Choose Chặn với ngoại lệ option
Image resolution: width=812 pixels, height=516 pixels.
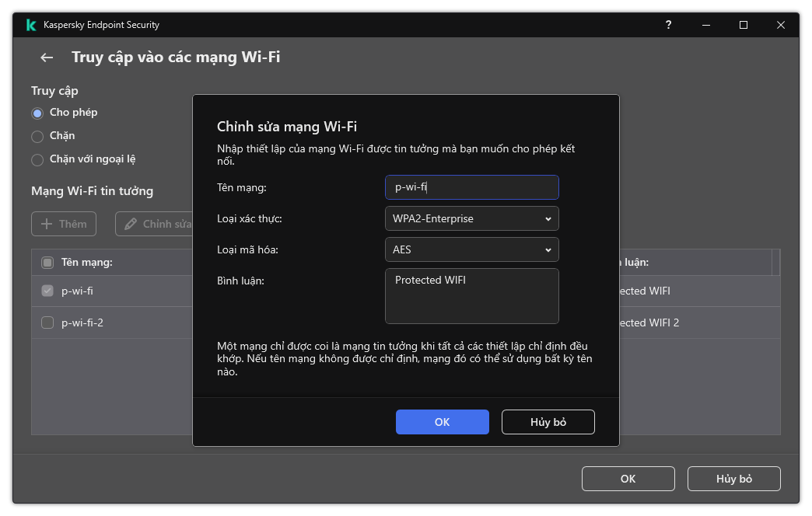[x=37, y=159]
